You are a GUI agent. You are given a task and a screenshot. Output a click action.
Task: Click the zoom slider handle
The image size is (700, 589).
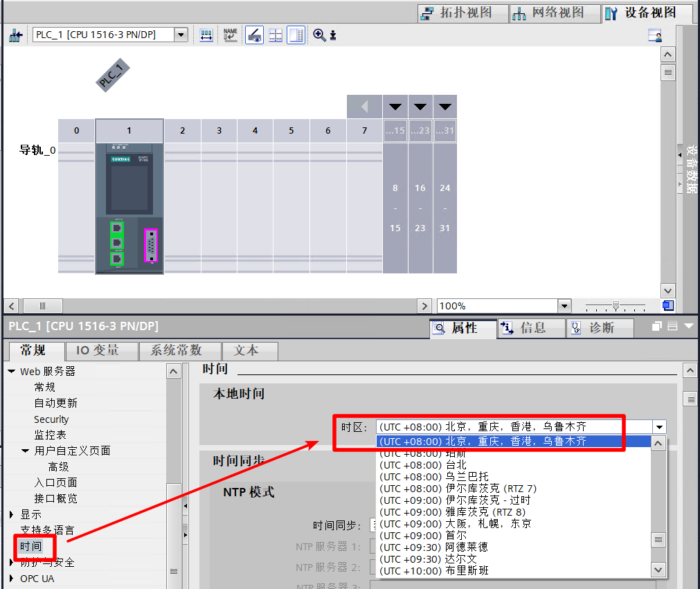click(616, 306)
